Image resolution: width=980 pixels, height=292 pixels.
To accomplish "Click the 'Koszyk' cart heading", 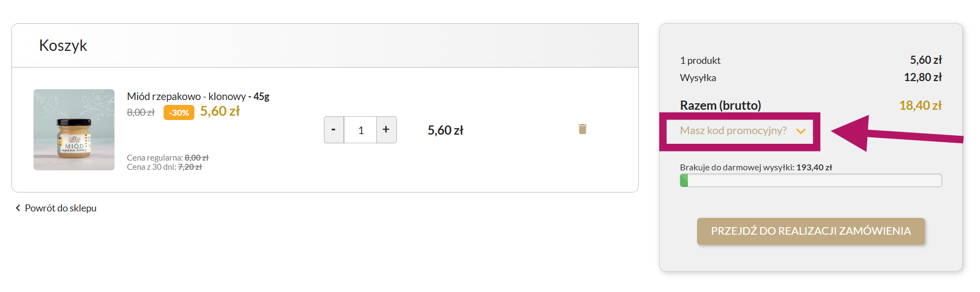I will [x=63, y=45].
